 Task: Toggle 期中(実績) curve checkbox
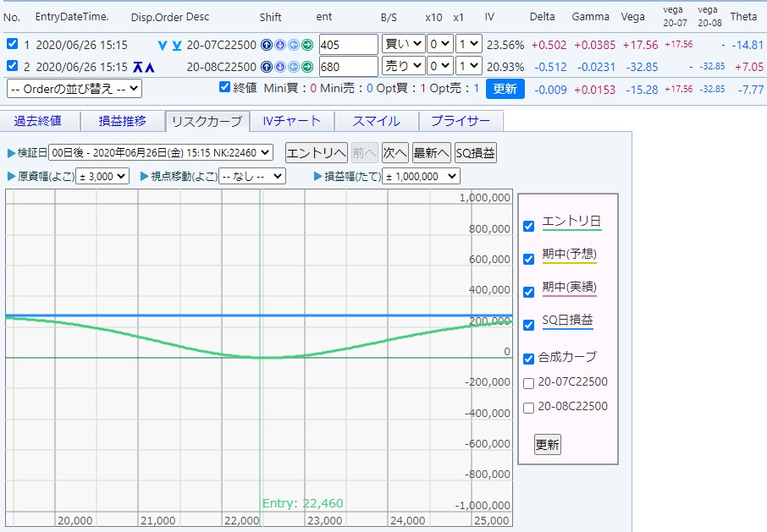click(x=528, y=292)
